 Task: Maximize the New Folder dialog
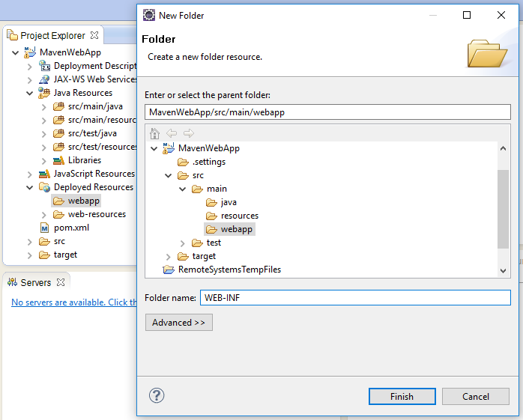pos(467,15)
